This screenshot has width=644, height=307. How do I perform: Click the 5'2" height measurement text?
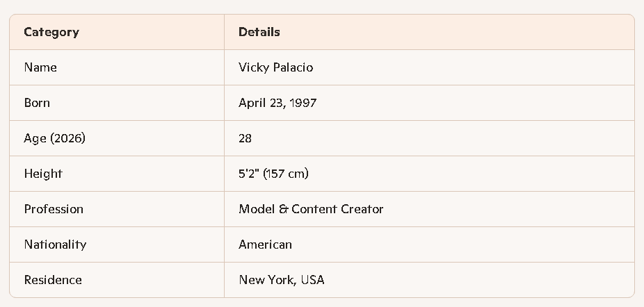248,174
